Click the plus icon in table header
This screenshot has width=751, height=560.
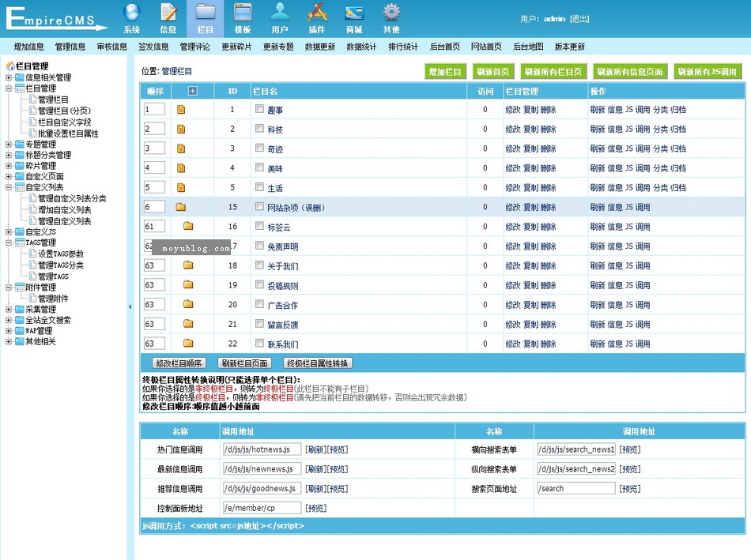click(193, 91)
